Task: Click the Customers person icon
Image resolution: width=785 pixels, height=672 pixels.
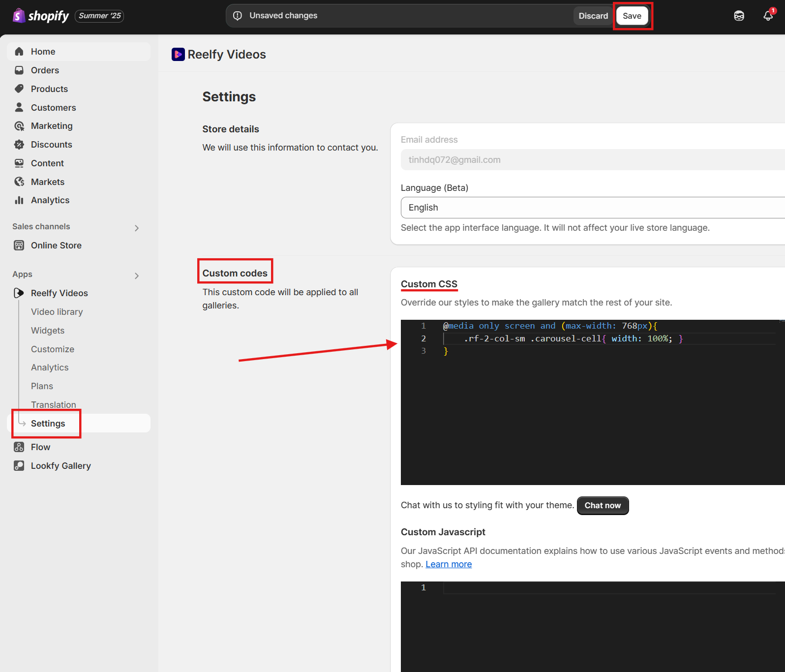Action: [19, 107]
